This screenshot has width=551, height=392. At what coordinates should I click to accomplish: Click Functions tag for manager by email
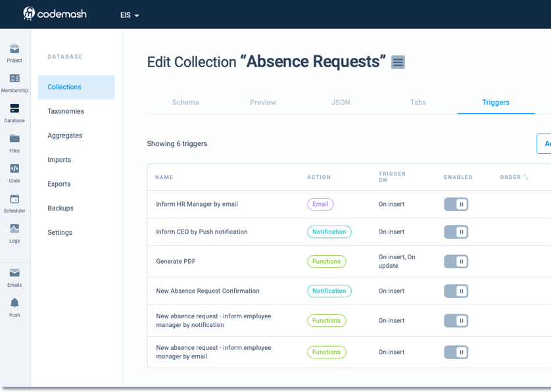(326, 352)
